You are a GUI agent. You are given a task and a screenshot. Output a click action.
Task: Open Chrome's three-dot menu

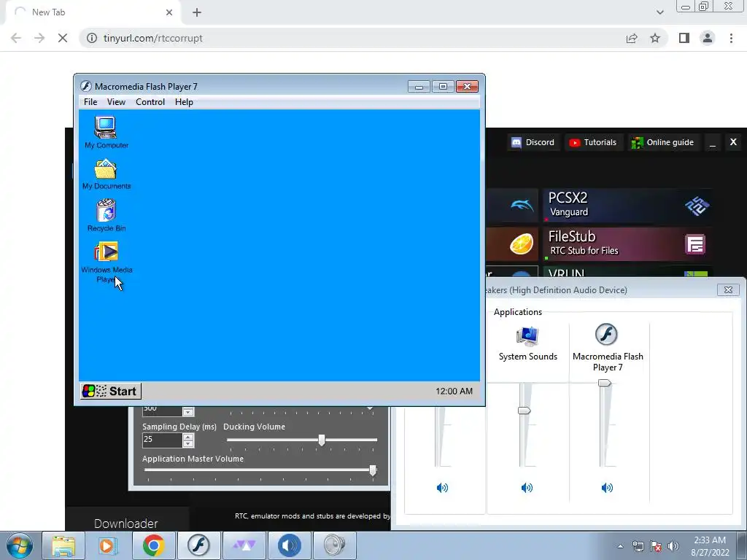(x=731, y=38)
